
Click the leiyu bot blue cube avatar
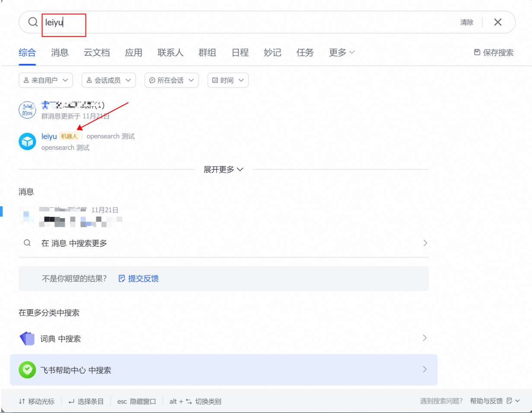27,141
